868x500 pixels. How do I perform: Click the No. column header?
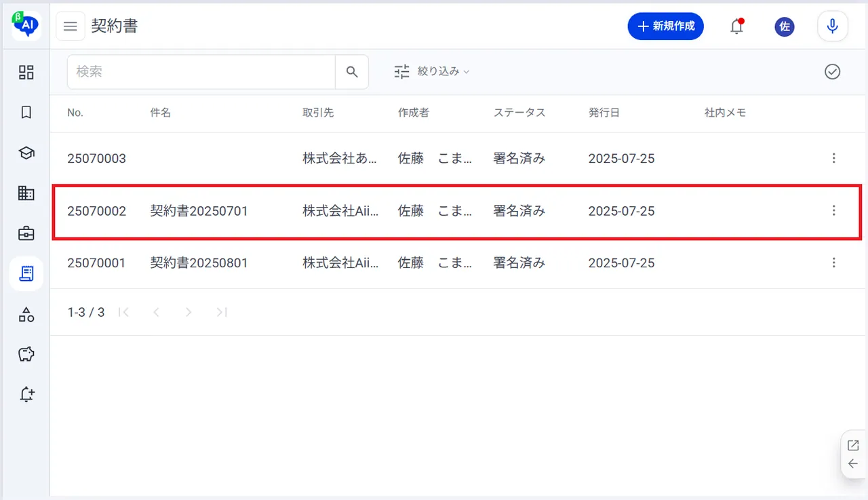(75, 113)
